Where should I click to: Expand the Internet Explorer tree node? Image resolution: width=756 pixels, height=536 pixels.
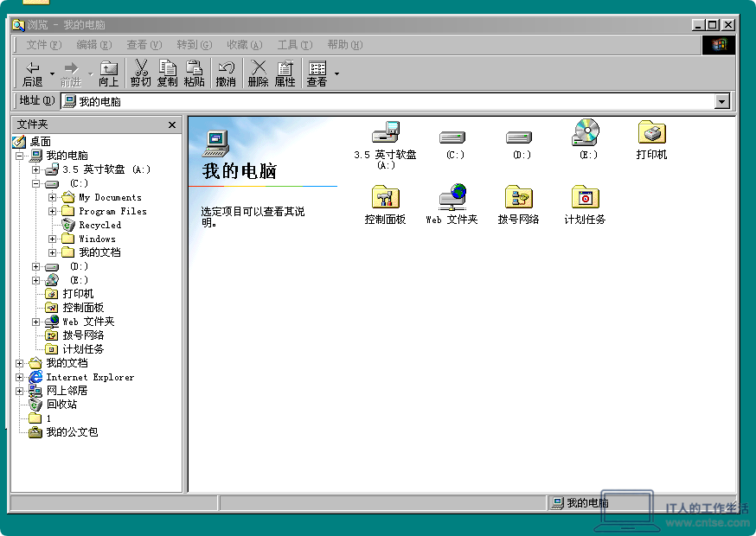point(20,378)
